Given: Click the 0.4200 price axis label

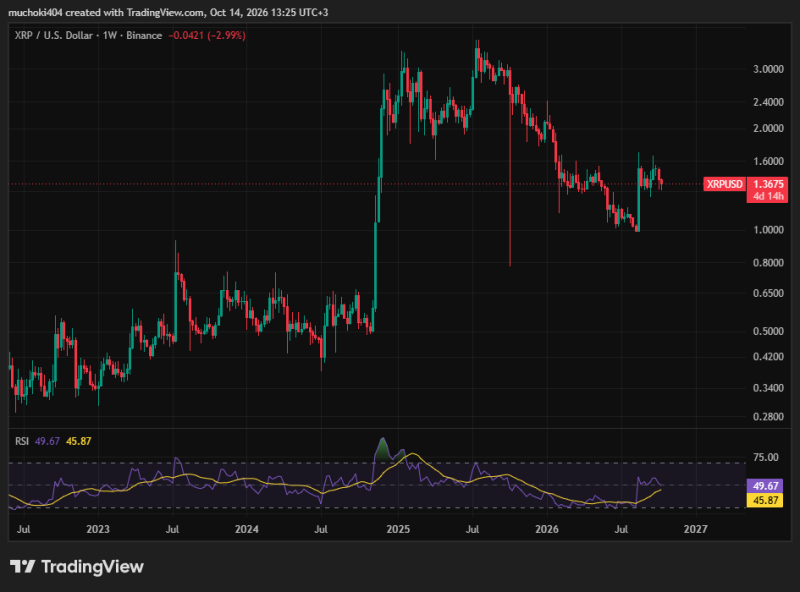Looking at the screenshot, I should click(768, 357).
